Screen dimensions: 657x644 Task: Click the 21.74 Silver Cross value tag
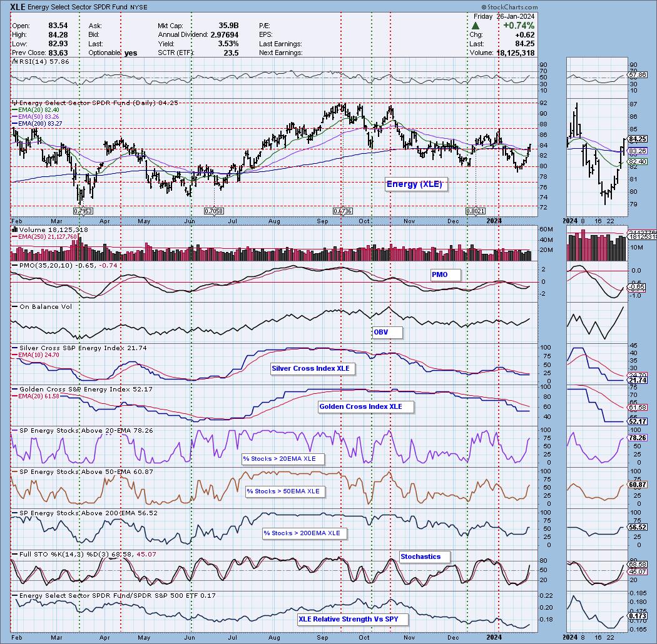638,381
